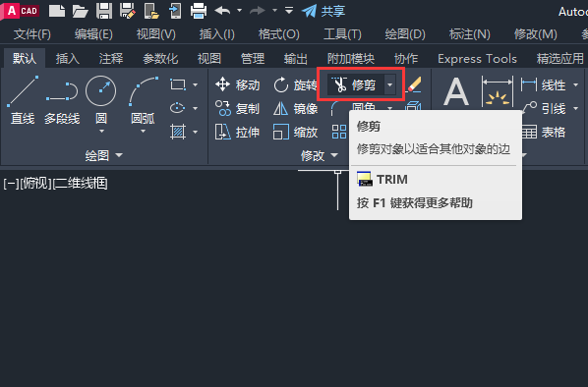Screen dimensions: 588x387
Task: Open the 视图(V) menu
Action: (x=156, y=34)
